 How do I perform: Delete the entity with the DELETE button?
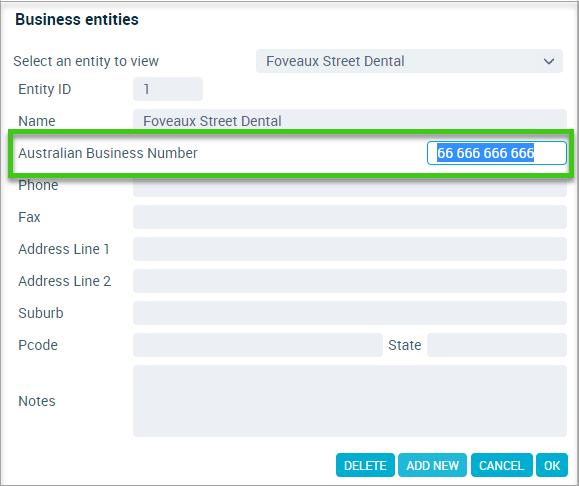(x=365, y=465)
